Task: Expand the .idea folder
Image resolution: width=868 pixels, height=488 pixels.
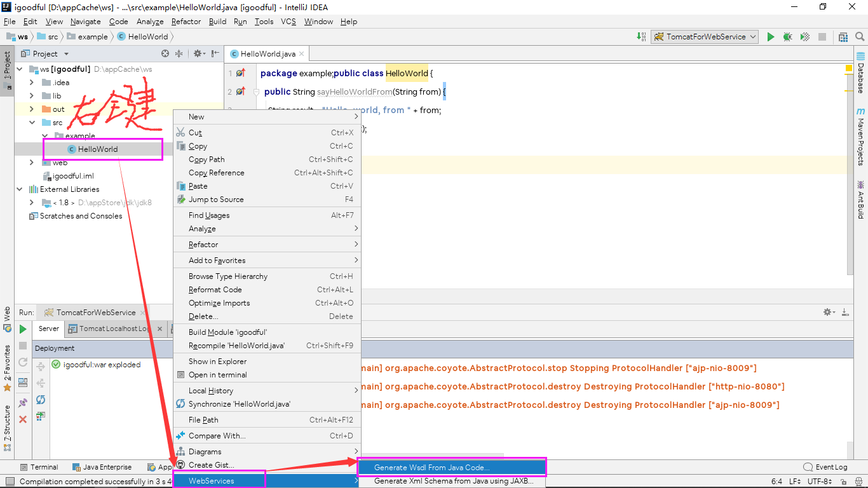Action: pyautogui.click(x=32, y=83)
